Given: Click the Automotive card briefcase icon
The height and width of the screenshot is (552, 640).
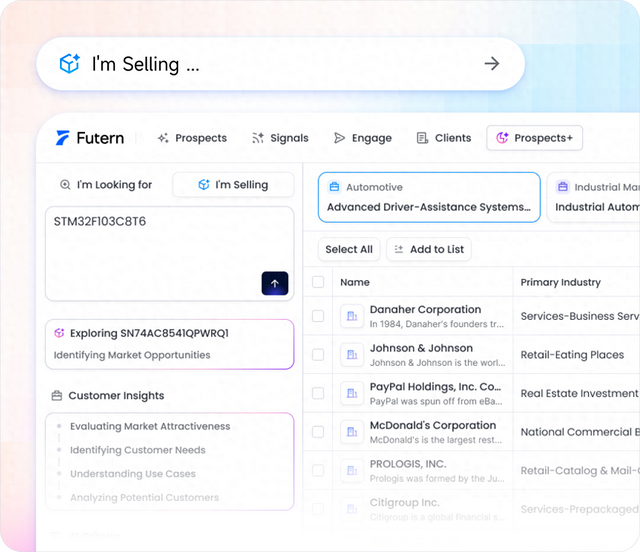Looking at the screenshot, I should 334,187.
